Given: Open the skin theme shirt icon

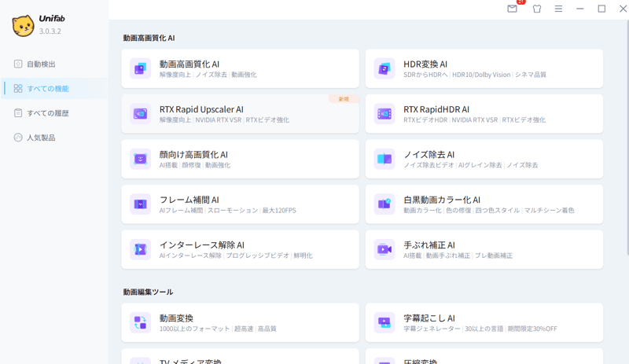Looking at the screenshot, I should pyautogui.click(x=537, y=9).
